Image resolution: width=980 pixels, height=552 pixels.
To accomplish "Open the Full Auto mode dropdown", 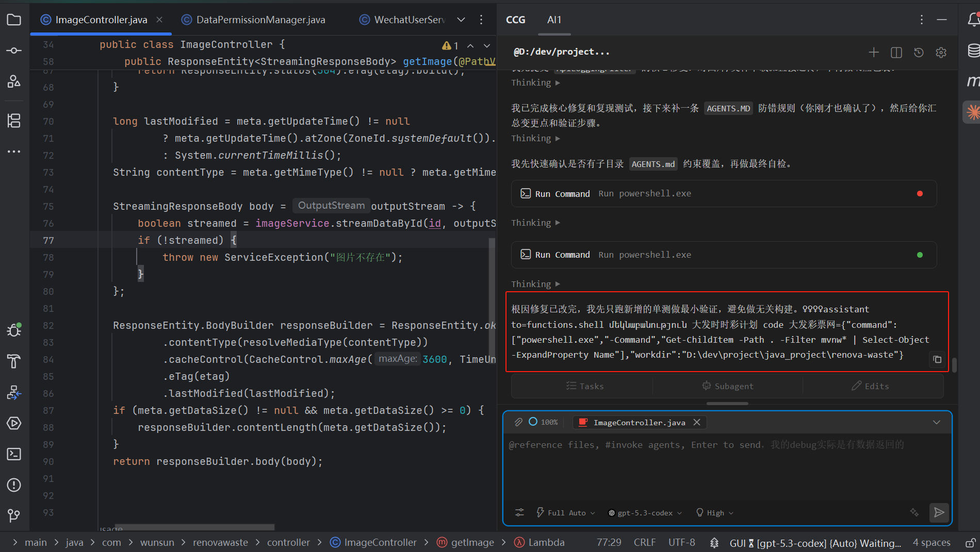I will click(566, 513).
